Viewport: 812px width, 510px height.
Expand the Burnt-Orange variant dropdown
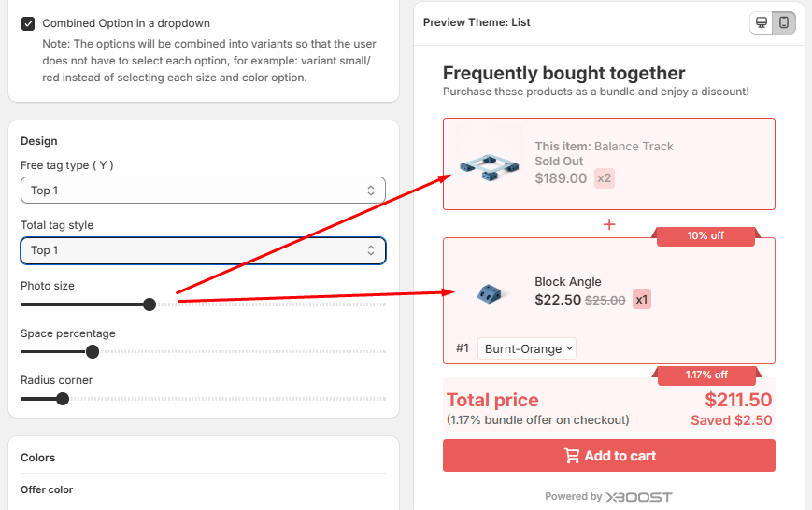(528, 348)
